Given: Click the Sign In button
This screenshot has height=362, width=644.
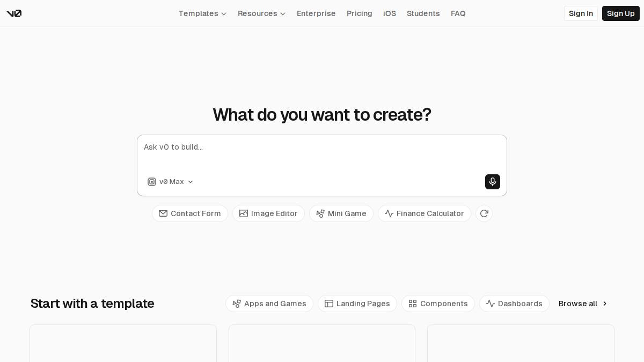Looking at the screenshot, I should click(x=581, y=13).
